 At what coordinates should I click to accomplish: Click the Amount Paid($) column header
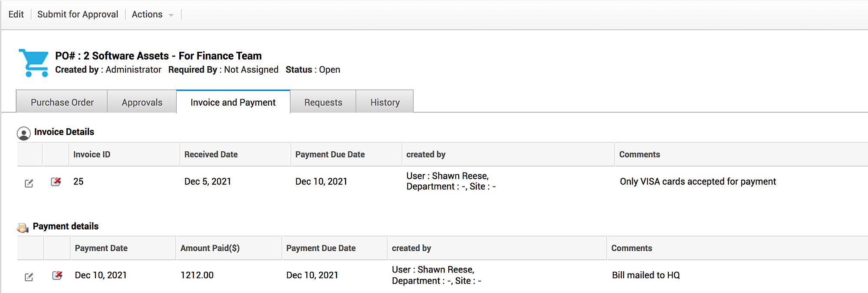[x=210, y=248]
